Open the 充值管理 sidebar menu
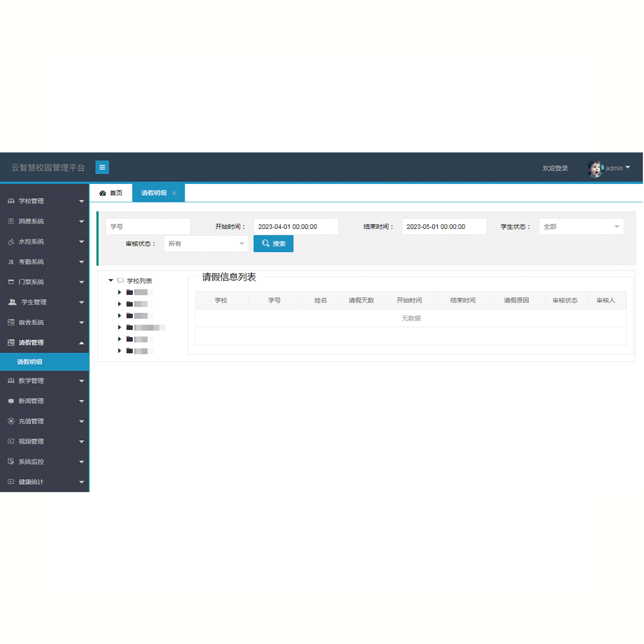 (x=45, y=421)
